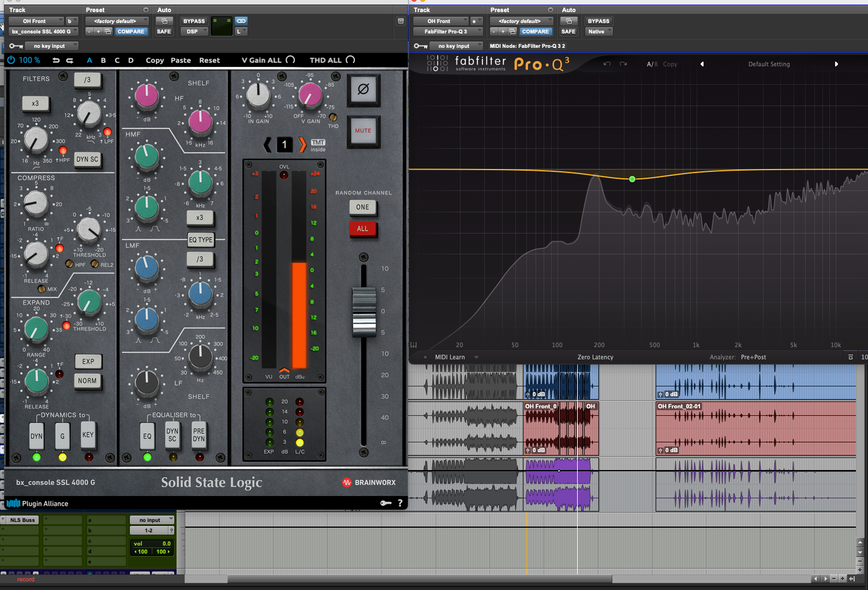Toggle the DYN dynamics routing button

pyautogui.click(x=36, y=436)
